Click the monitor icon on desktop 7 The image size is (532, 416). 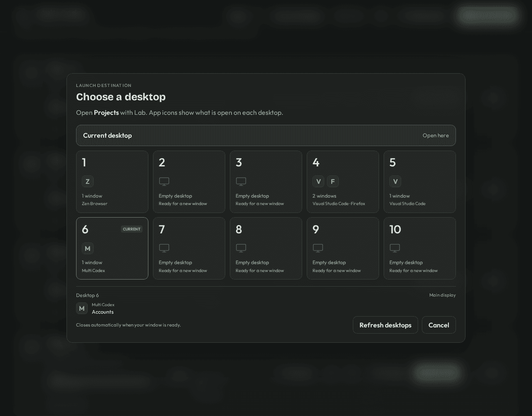pyautogui.click(x=164, y=248)
